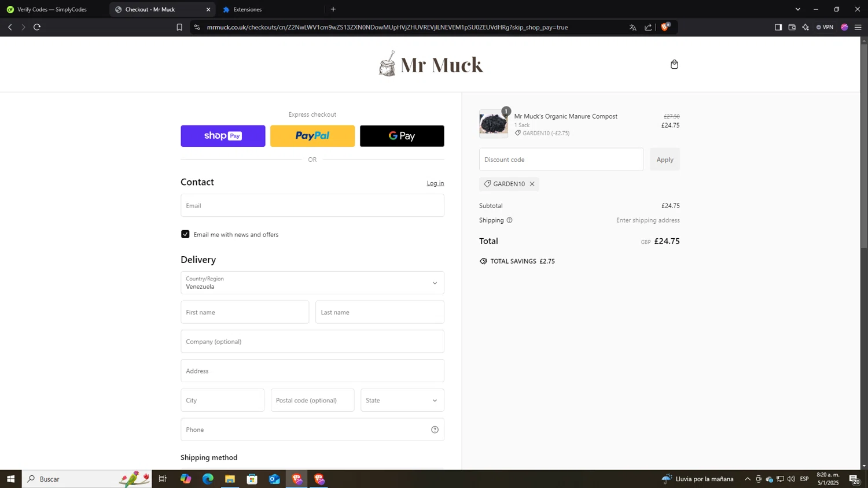Pay with Shop Pay express checkout
The width and height of the screenshot is (868, 488).
point(223,136)
